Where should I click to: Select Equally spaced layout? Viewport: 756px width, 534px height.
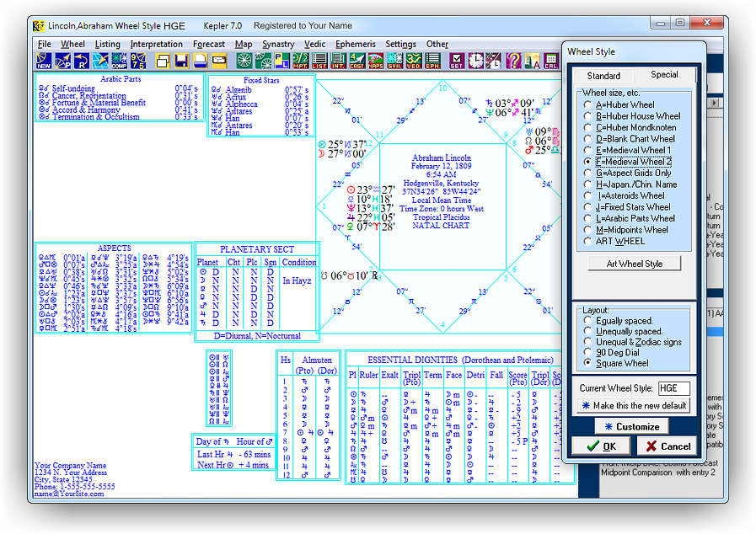pyautogui.click(x=587, y=321)
